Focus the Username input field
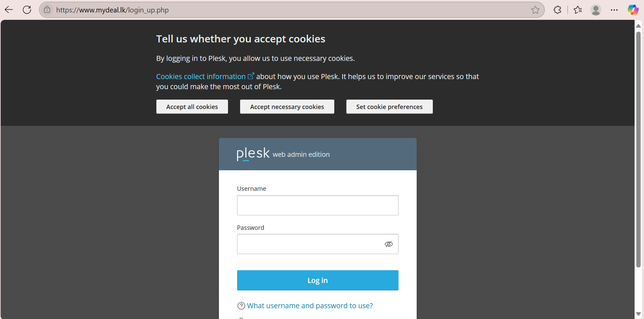 (x=317, y=205)
